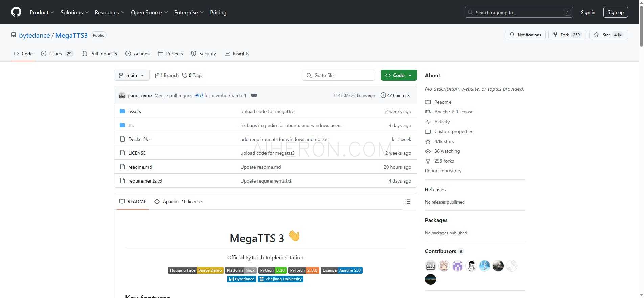
Task: Open the MegaTTS3 repository link
Action: [71, 35]
